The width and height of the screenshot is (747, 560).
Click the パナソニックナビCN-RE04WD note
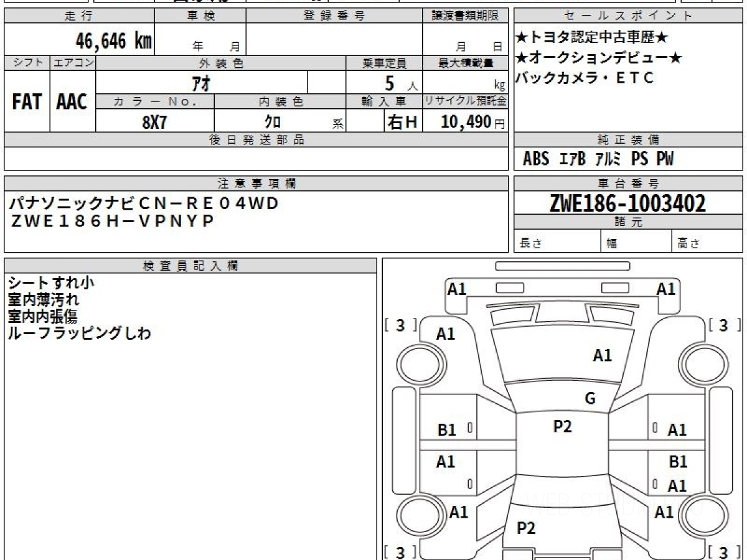coord(144,203)
